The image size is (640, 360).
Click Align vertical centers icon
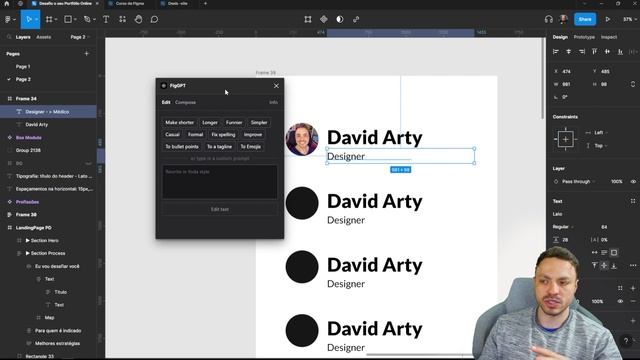click(x=607, y=51)
